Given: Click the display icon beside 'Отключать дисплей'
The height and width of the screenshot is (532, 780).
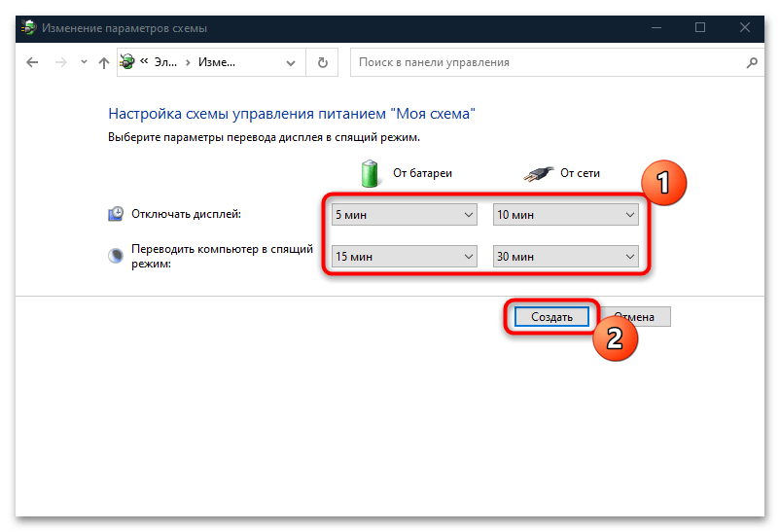Looking at the screenshot, I should [x=117, y=214].
